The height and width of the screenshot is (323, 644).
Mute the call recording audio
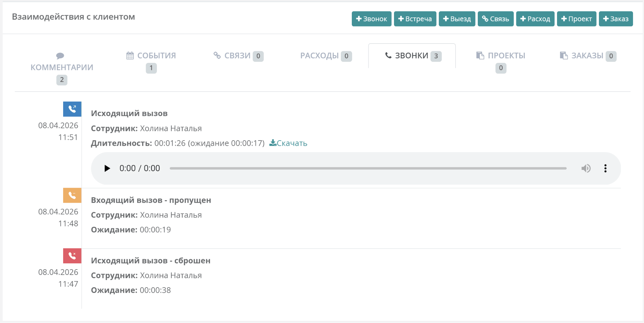[586, 168]
